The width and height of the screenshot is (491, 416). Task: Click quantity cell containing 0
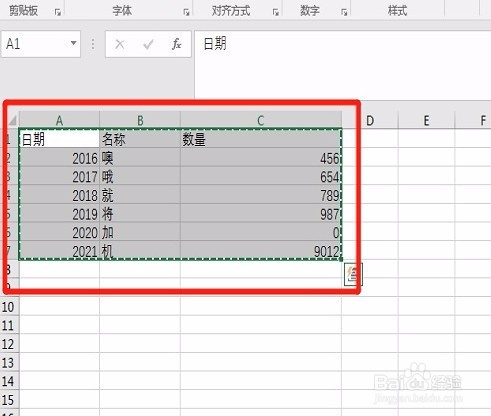tap(261, 232)
